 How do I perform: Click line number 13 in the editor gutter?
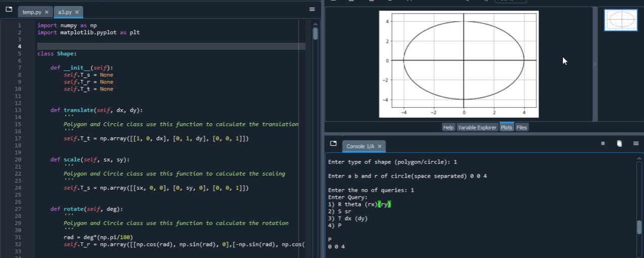point(18,110)
